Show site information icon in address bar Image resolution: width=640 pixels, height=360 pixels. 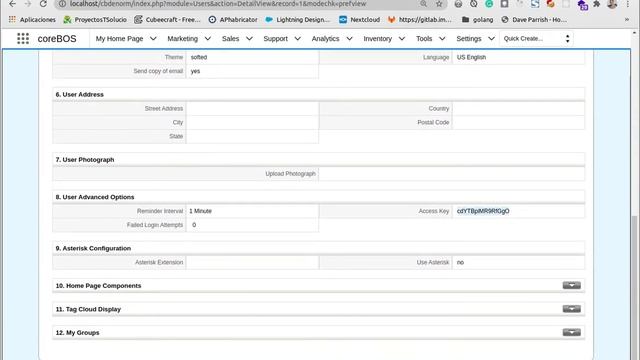[x=62, y=4]
